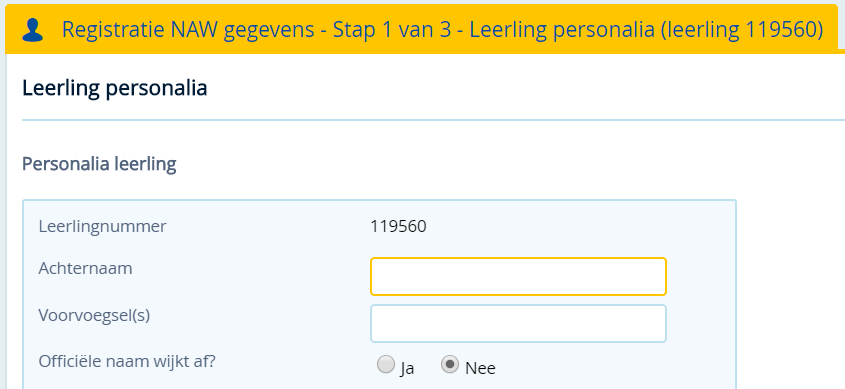The height and width of the screenshot is (389, 845).
Task: Click 'Registratie NAW gegevens' in the title bar
Action: point(188,30)
